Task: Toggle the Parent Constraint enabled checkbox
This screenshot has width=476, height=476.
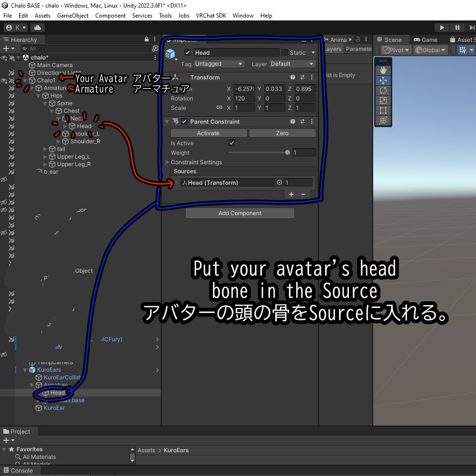Action: [184, 121]
